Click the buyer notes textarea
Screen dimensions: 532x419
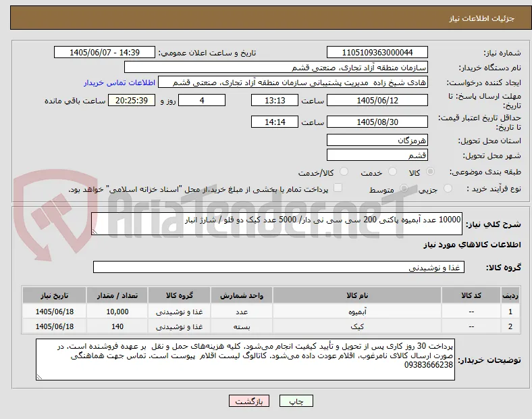click(245, 360)
